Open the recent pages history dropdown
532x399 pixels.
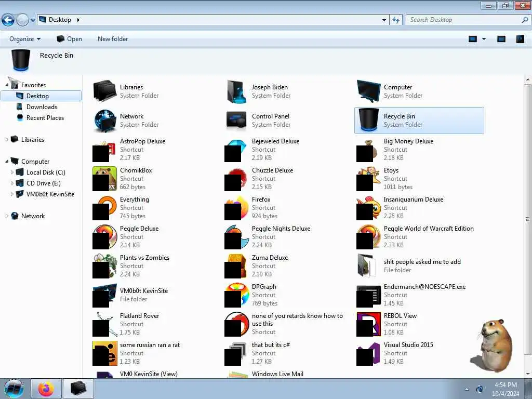(33, 20)
